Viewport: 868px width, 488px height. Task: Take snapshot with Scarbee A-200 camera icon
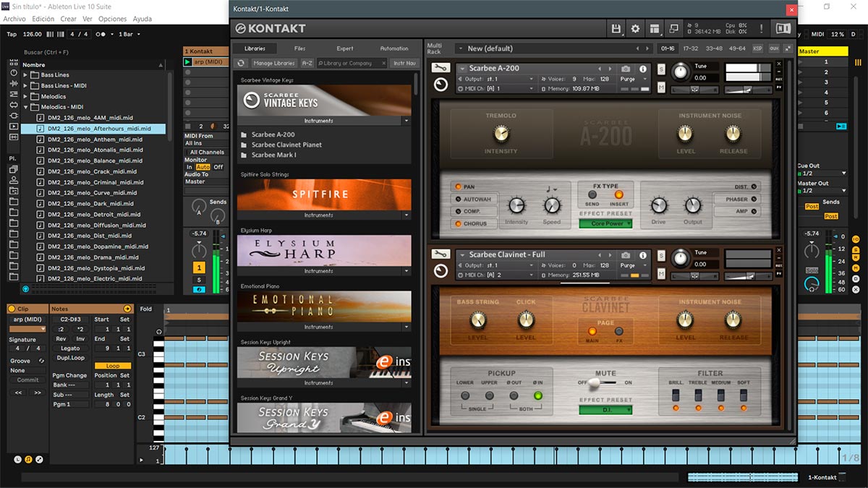(x=626, y=69)
